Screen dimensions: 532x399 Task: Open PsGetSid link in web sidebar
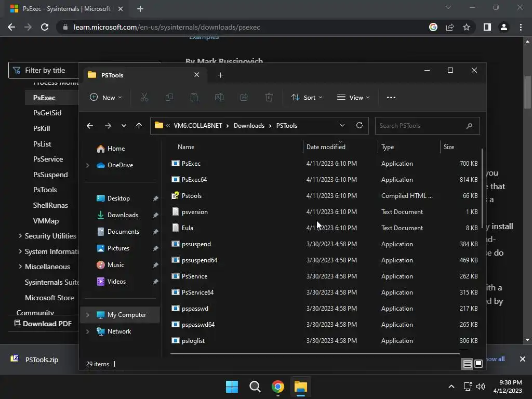click(47, 113)
